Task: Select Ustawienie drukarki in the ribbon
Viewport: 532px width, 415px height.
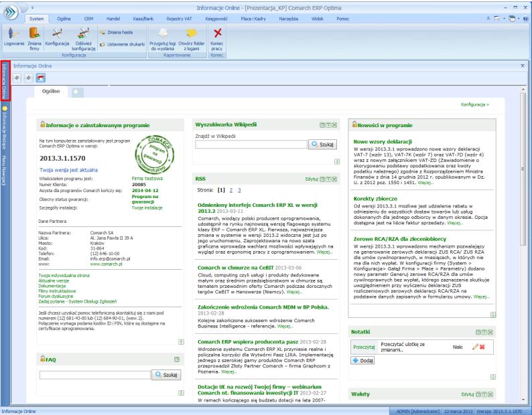Action: (123, 44)
